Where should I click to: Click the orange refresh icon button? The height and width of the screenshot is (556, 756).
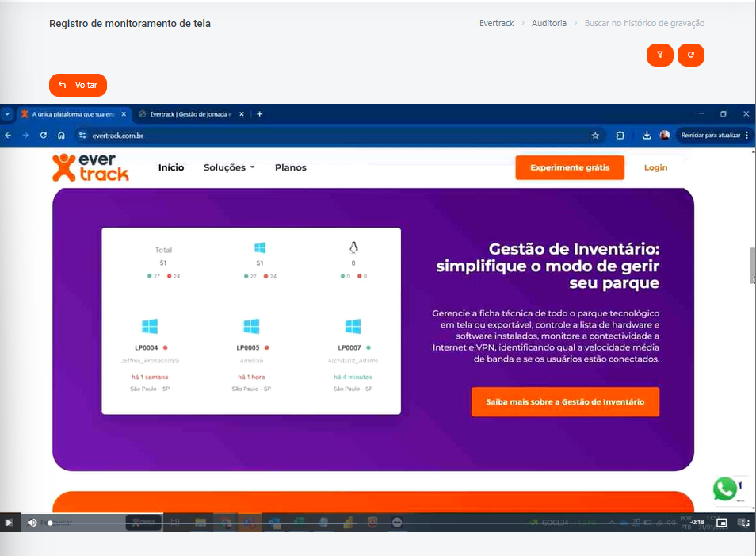[x=690, y=55]
